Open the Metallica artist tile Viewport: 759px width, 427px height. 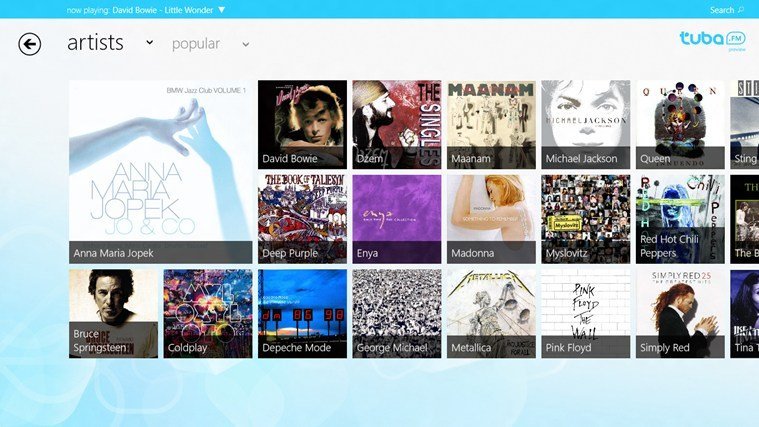click(491, 314)
